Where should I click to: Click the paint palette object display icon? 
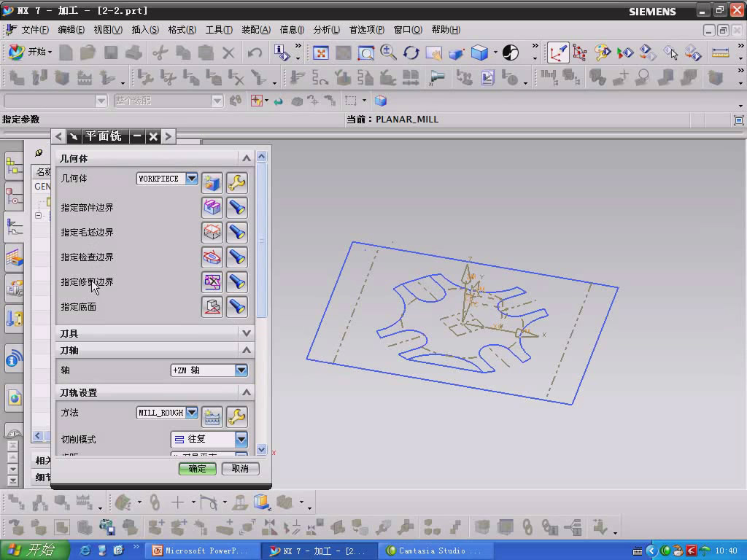click(602, 52)
